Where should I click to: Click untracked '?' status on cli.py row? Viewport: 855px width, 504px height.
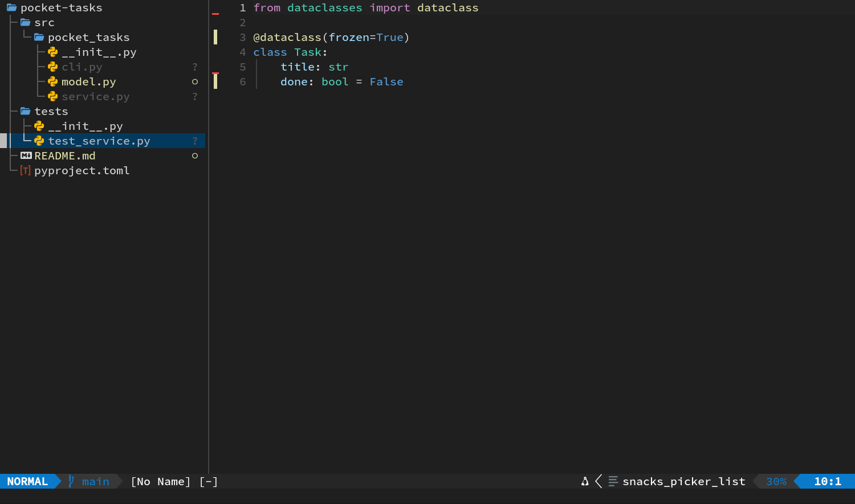point(195,67)
